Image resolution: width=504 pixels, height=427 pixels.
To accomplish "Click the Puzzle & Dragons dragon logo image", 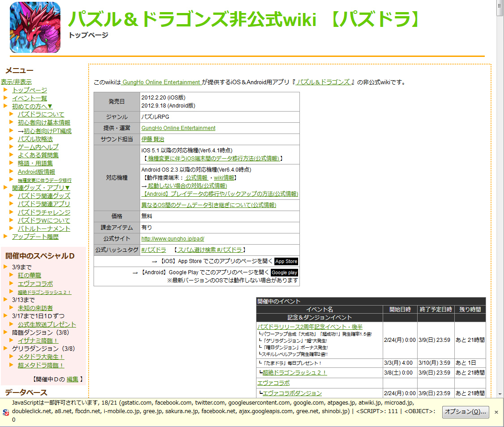I will pos(35,27).
